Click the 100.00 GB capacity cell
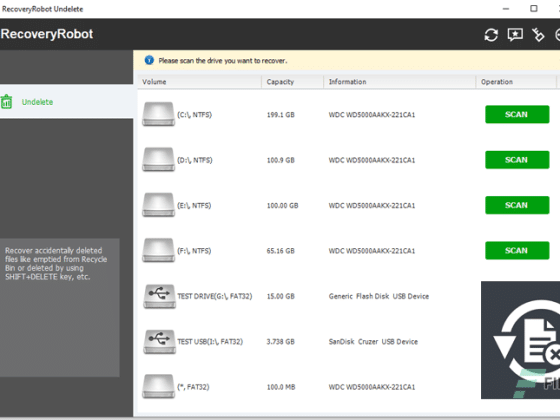 point(282,205)
